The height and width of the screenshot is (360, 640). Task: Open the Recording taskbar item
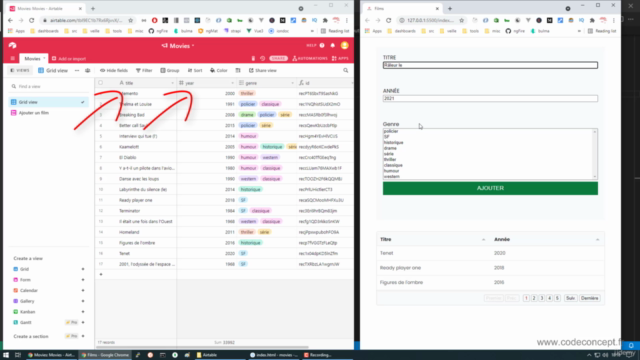pos(318,355)
